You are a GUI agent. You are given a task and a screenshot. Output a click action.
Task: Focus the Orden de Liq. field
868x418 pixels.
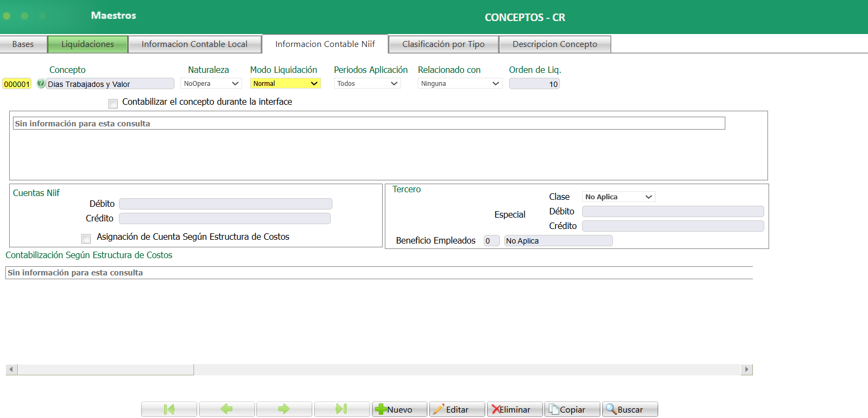(535, 84)
